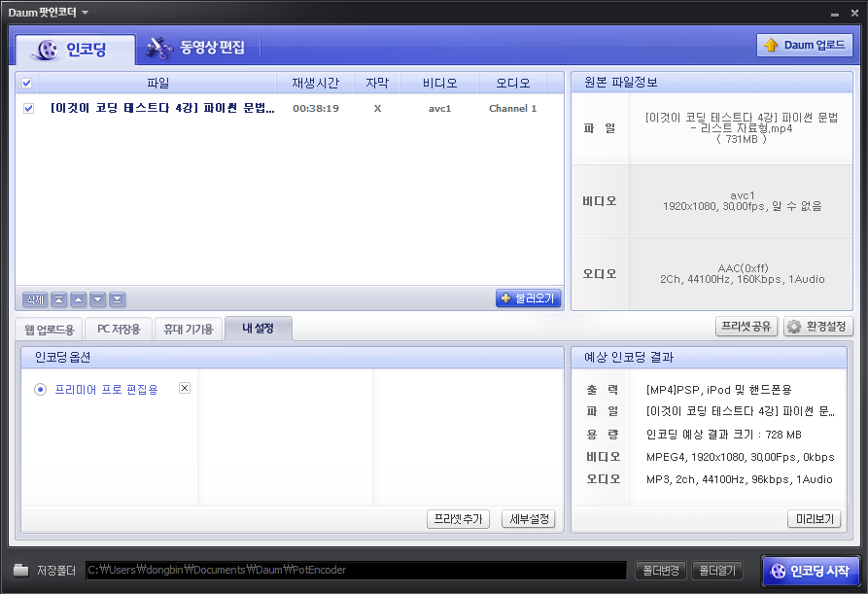868x594 pixels.
Task: Click the source file name in 원본 파일정보
Action: pyautogui.click(x=742, y=128)
